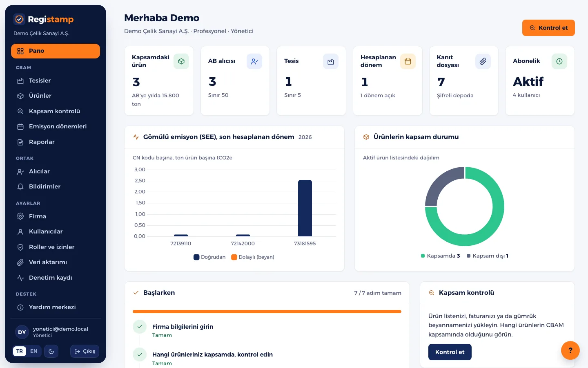Click the 'Firma bilgilerini girin' step
This screenshot has width=588, height=368.
tap(183, 327)
